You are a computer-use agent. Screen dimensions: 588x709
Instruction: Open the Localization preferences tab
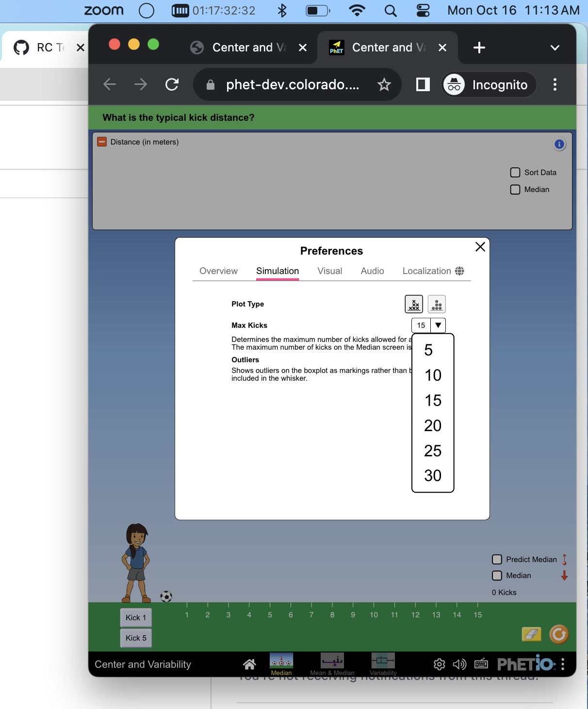click(426, 271)
